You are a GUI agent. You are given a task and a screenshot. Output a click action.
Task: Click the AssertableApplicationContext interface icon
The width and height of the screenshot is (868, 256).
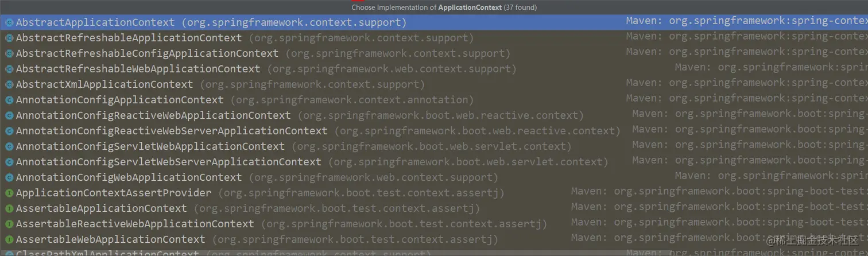[x=9, y=208]
